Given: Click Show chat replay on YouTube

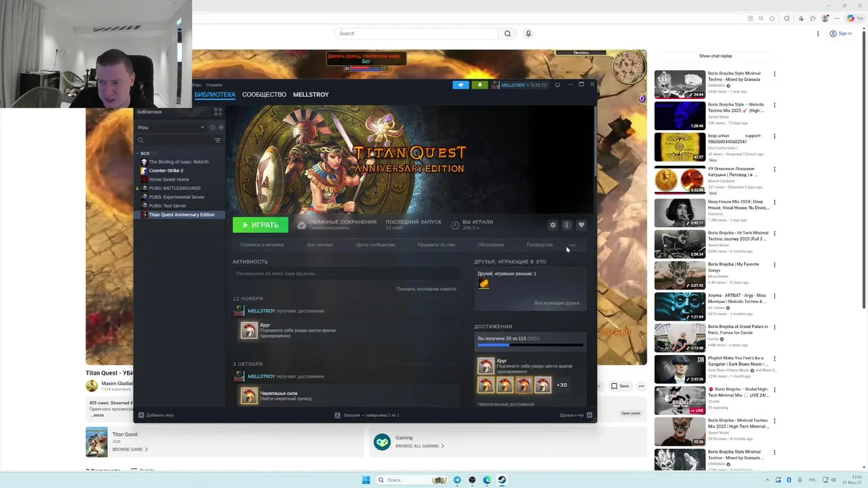Looking at the screenshot, I should (715, 56).
